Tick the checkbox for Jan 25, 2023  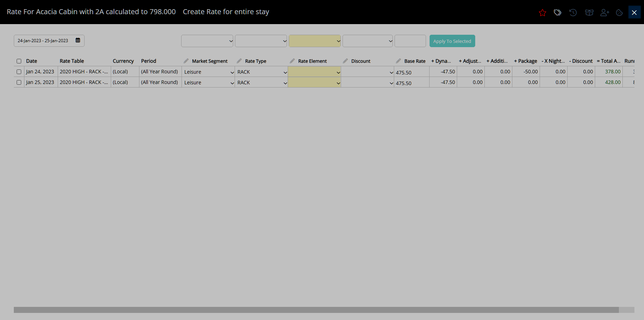point(19,82)
